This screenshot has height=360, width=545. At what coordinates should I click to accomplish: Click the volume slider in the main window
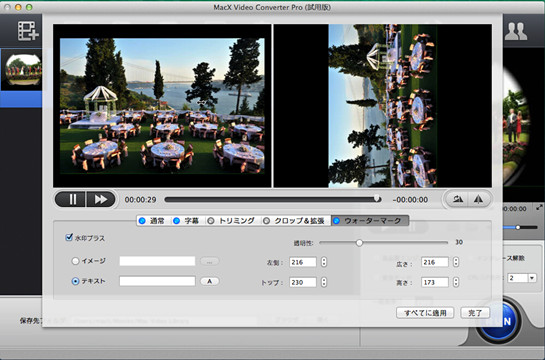[x=520, y=227]
